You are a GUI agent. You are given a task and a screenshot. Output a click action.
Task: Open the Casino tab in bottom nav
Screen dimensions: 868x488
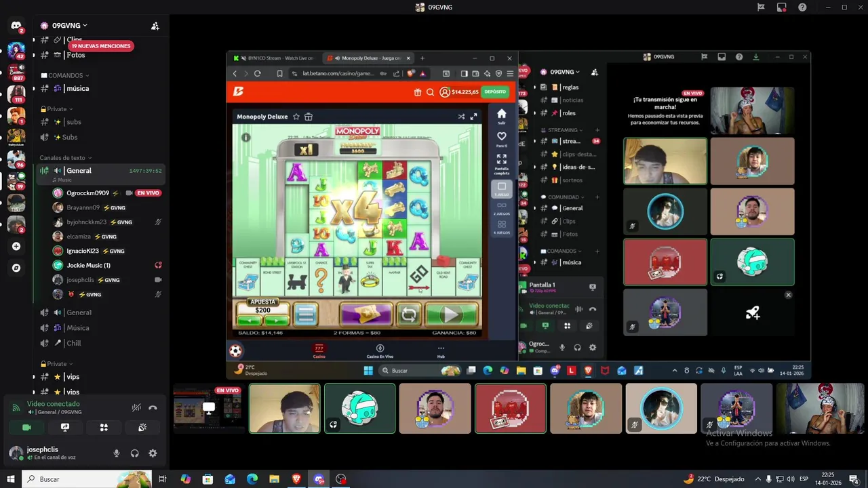click(319, 351)
